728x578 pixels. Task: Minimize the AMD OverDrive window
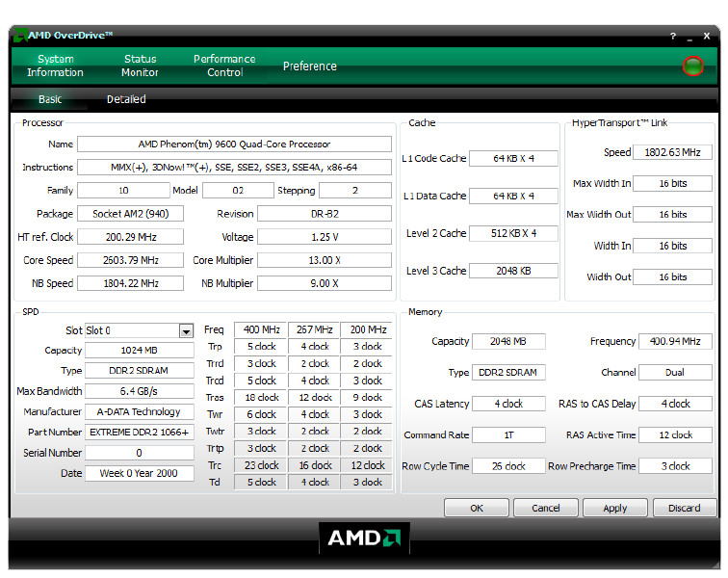click(x=689, y=38)
